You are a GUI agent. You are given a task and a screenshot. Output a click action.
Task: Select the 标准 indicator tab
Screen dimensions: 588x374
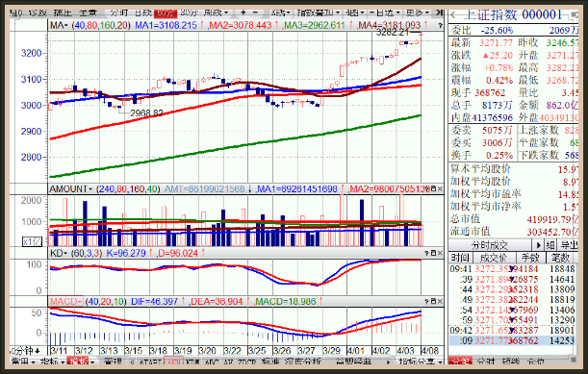pos(270,362)
